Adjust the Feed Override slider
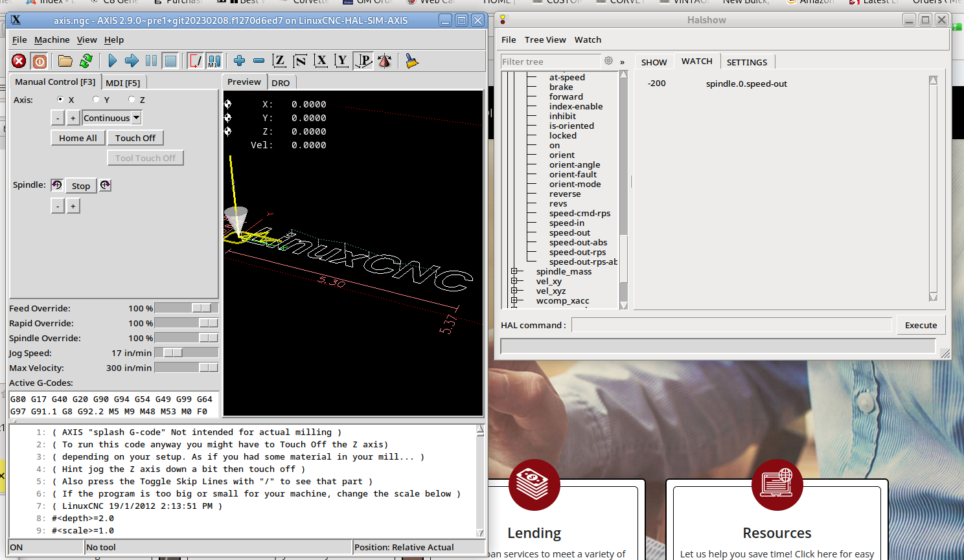The height and width of the screenshot is (560, 964). tap(187, 308)
